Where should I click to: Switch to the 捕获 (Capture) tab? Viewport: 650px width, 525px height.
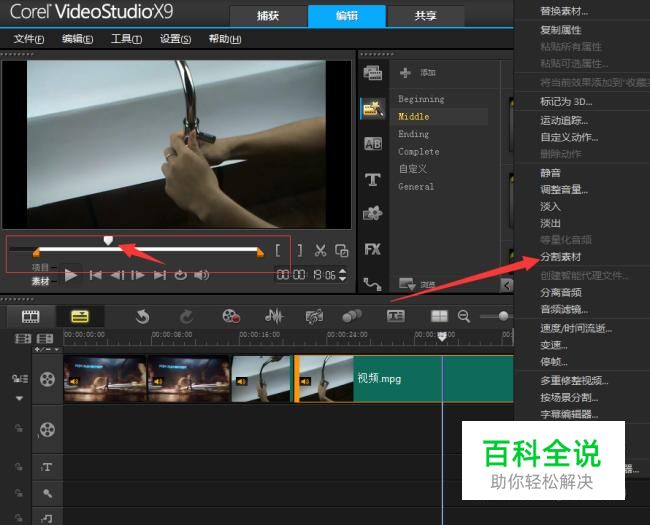[268, 16]
